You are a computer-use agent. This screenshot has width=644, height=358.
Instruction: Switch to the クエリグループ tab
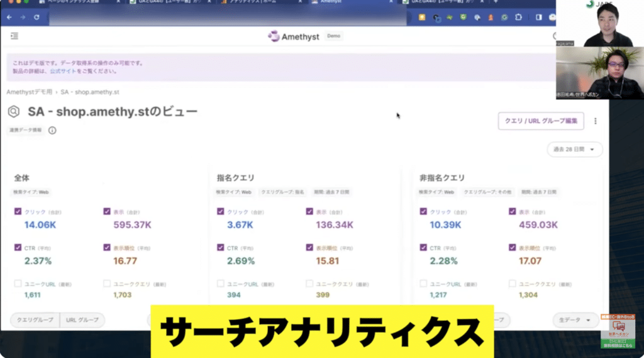pyautogui.click(x=35, y=320)
